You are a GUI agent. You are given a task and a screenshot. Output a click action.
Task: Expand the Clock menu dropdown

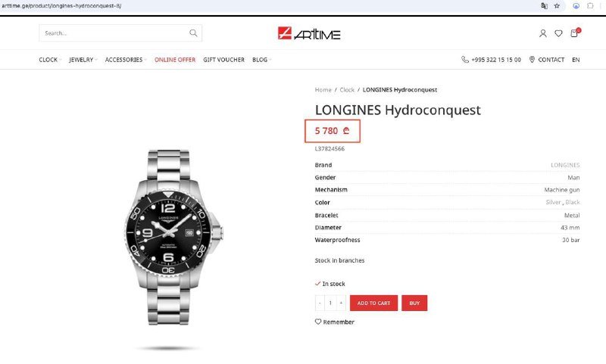50,60
